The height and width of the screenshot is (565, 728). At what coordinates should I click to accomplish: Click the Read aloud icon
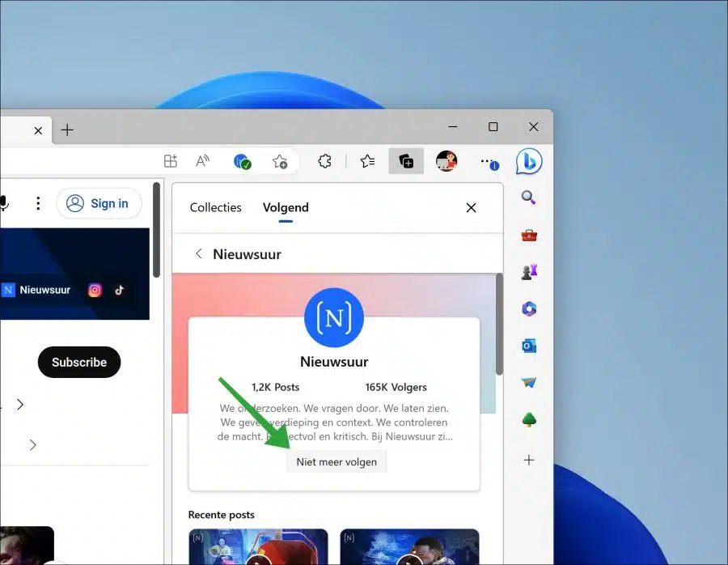pyautogui.click(x=202, y=161)
